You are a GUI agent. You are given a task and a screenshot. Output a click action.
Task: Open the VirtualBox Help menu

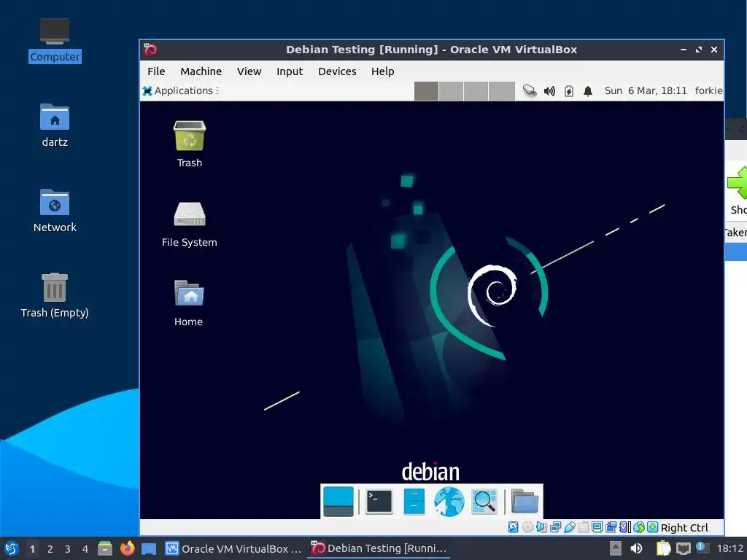(x=382, y=71)
